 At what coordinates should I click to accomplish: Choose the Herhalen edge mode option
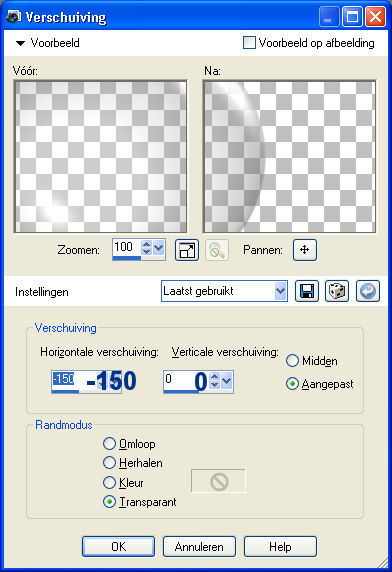point(109,463)
